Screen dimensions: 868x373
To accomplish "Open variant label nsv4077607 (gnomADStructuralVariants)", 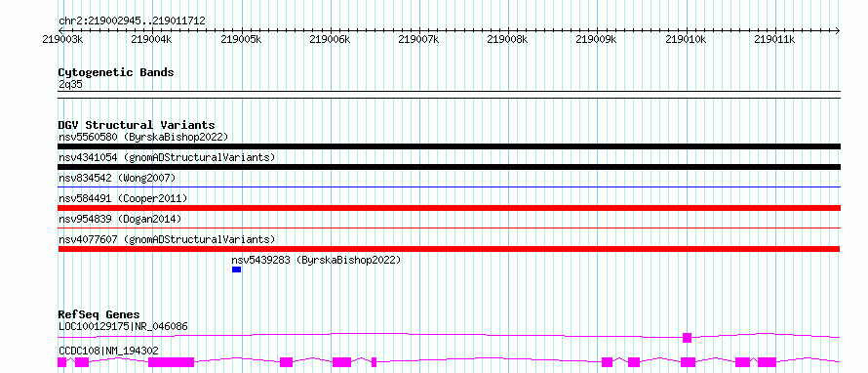I will [167, 239].
